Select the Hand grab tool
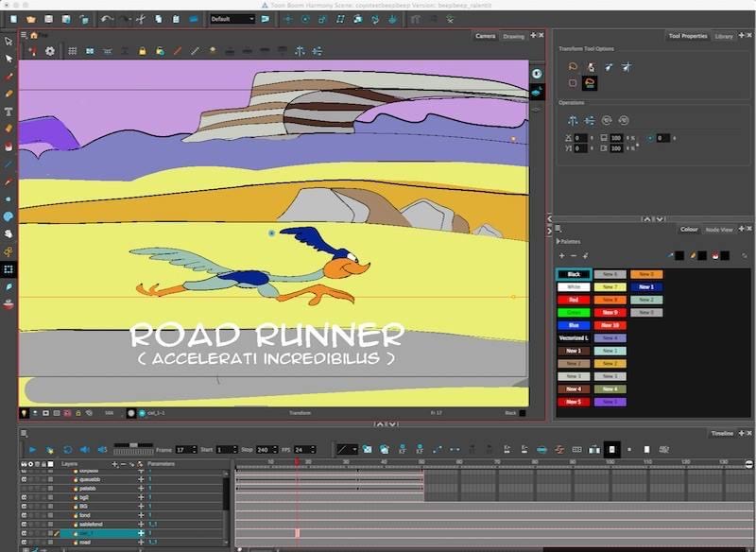This screenshot has height=552, width=756. (9, 233)
